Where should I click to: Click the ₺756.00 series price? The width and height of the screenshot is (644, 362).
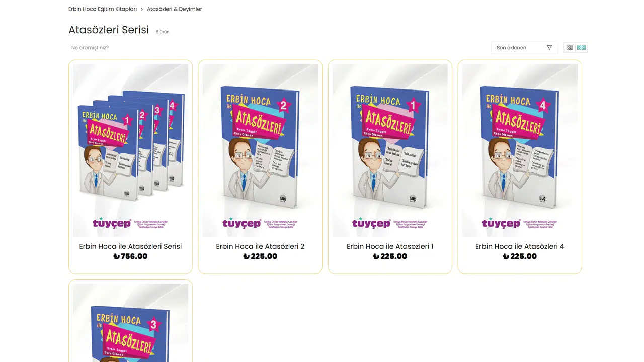tap(130, 256)
